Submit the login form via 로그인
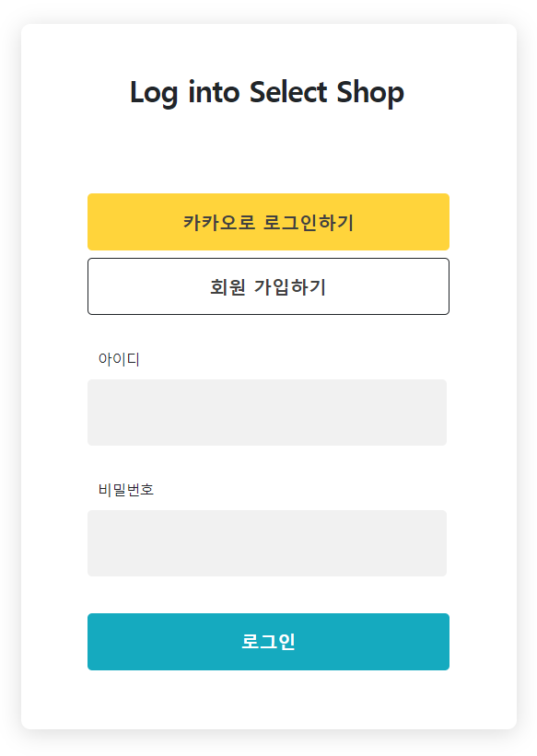Image resolution: width=537 pixels, height=756 pixels. coord(268,641)
